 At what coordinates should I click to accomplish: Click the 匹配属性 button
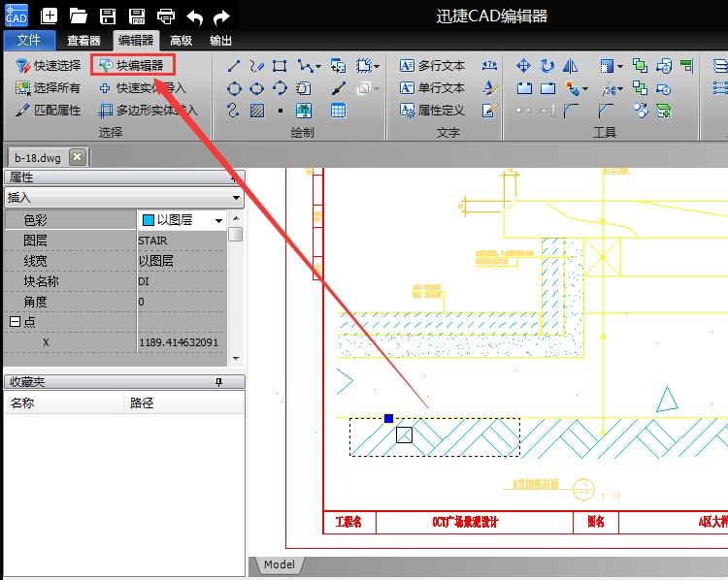(48, 110)
